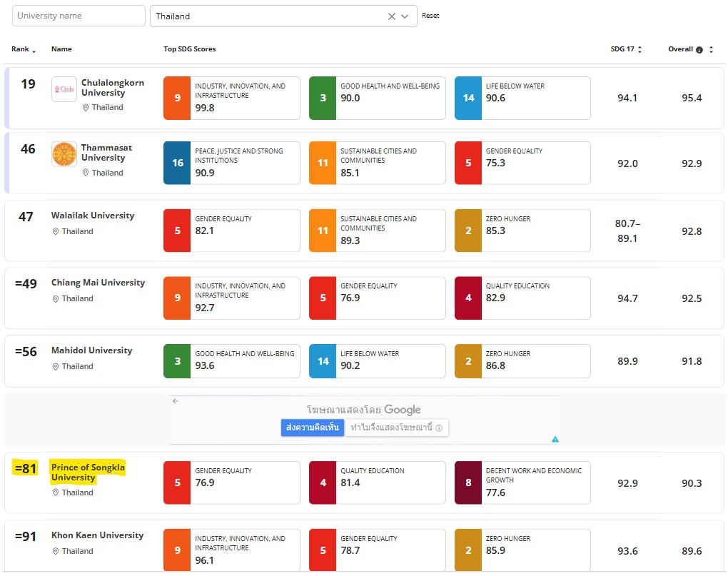Click the Name column header
This screenshot has width=728, height=576.
coord(61,49)
